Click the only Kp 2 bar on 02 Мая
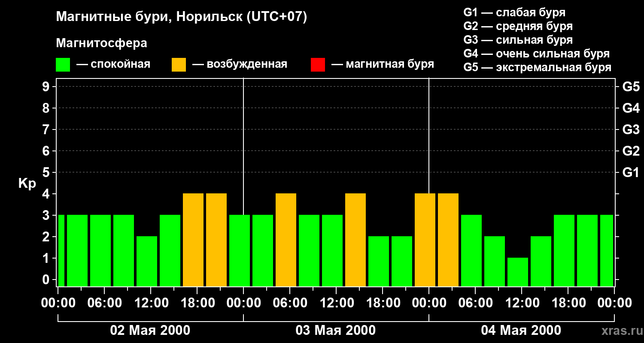 point(147,261)
